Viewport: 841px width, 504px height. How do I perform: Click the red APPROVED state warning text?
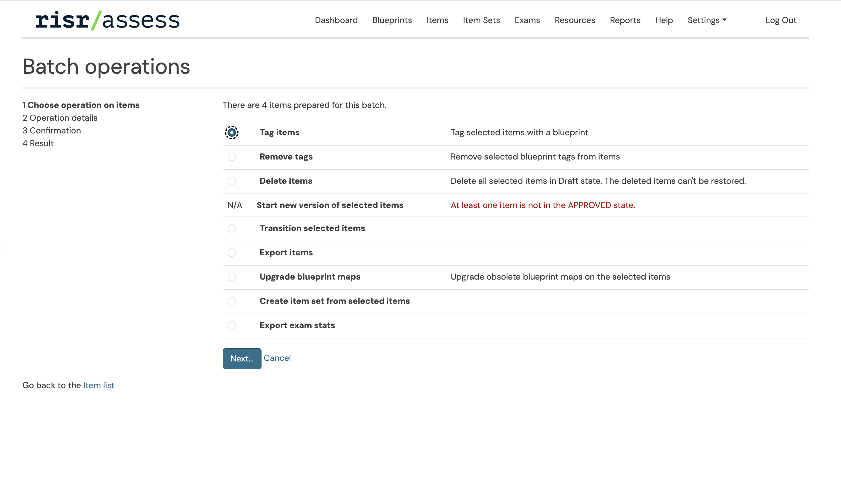543,206
